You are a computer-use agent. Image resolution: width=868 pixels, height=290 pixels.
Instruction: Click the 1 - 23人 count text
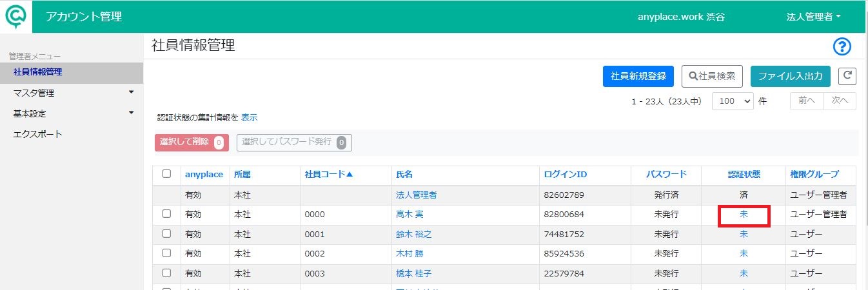point(667,102)
